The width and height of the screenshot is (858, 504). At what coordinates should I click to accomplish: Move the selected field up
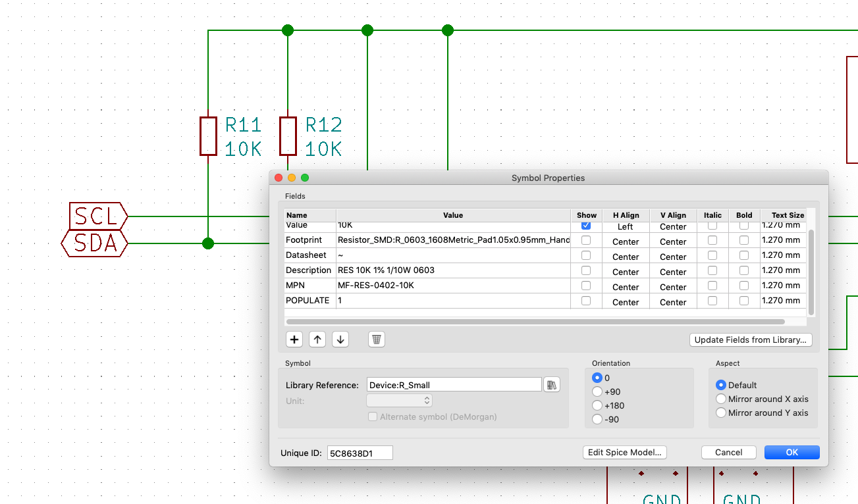click(317, 339)
